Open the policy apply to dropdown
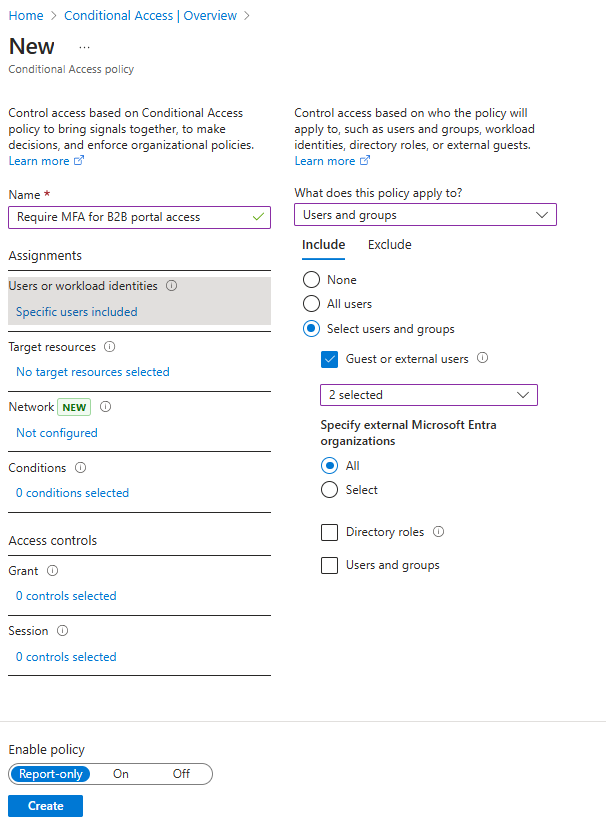Image resolution: width=606 pixels, height=827 pixels. (x=425, y=213)
